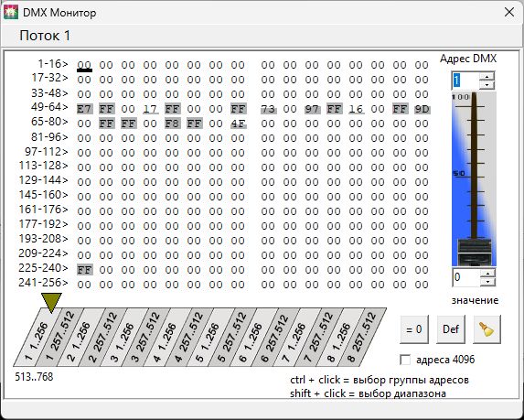Click the DMX Монитор app icon in title bar

click(11, 13)
